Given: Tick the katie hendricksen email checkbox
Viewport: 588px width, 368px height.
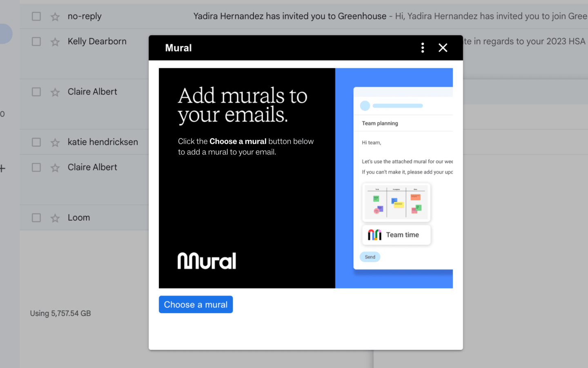Looking at the screenshot, I should [36, 142].
